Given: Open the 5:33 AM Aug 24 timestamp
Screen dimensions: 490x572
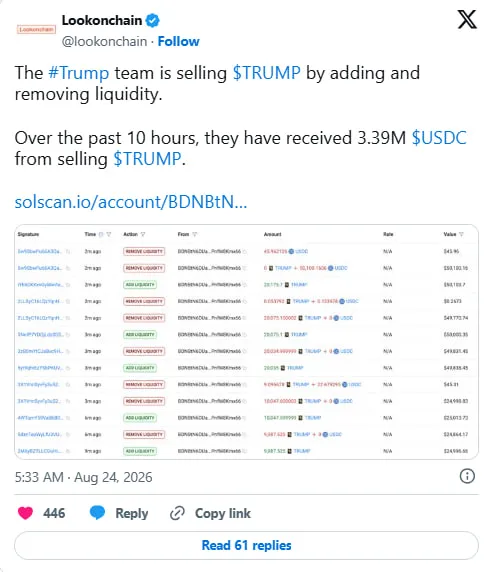Looking at the screenshot, I should coord(84,477).
